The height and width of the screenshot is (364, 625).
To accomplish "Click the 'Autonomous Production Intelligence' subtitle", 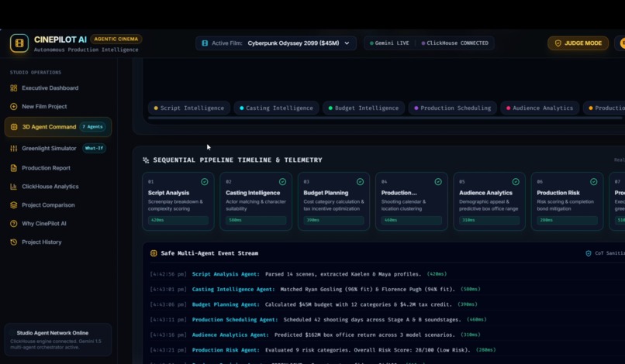I will coord(86,50).
